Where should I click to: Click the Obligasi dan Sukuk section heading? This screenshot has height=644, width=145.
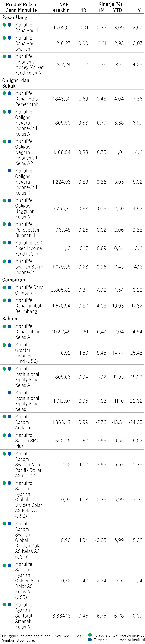[15, 83]
